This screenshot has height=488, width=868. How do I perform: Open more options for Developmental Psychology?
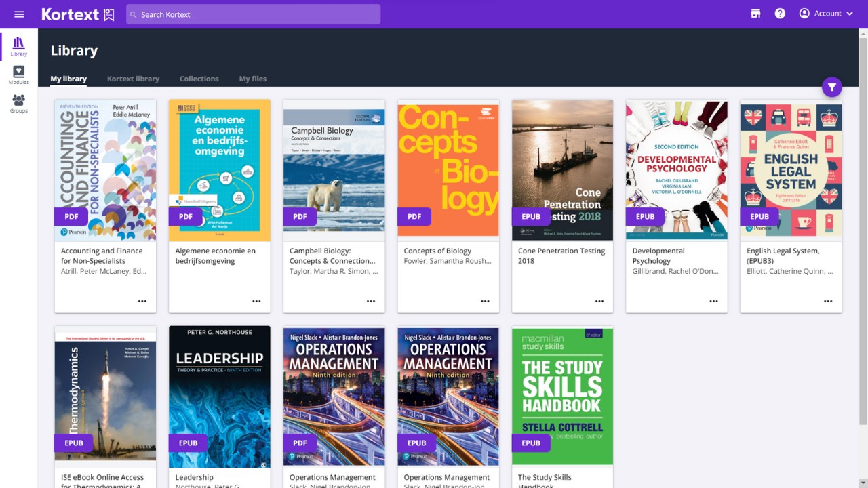(x=713, y=301)
